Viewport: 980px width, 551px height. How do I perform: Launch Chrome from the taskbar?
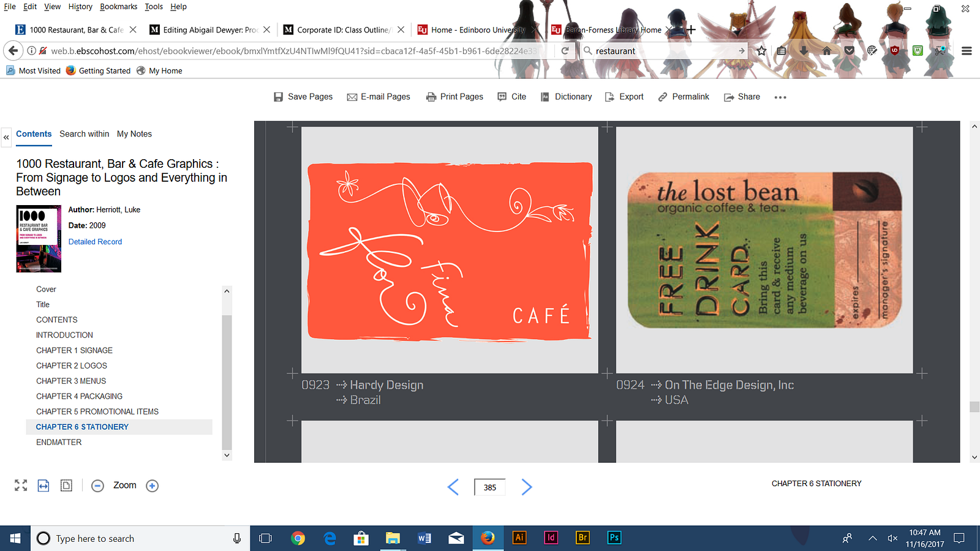pyautogui.click(x=298, y=538)
